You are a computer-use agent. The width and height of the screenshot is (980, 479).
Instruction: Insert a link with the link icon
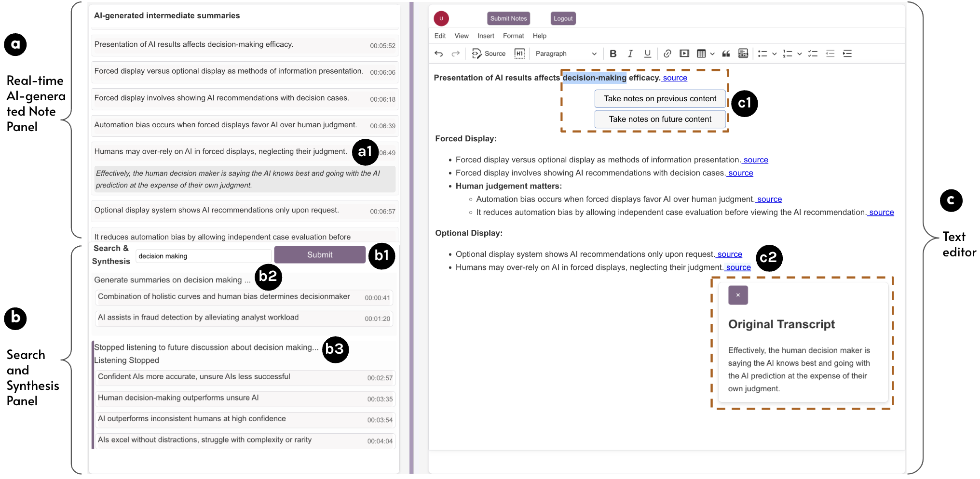pyautogui.click(x=667, y=53)
